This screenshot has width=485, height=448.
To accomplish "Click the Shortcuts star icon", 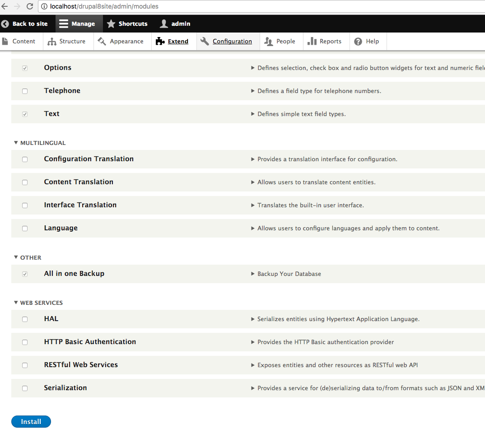I will point(110,23).
